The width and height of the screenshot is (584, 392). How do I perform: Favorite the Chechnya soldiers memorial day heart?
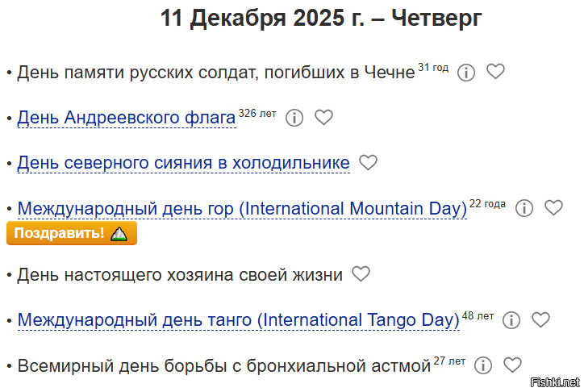click(x=495, y=72)
